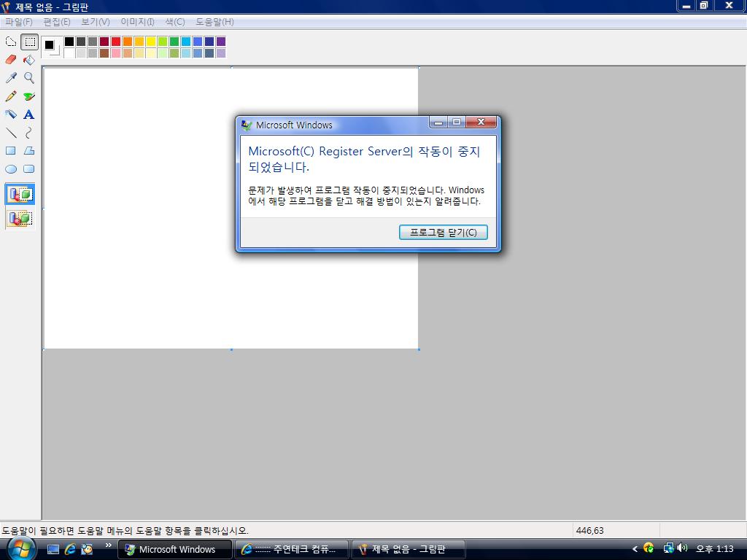Click the 프로그램 닫기(C) button
Viewport: 747px width, 560px height.
pyautogui.click(x=443, y=233)
